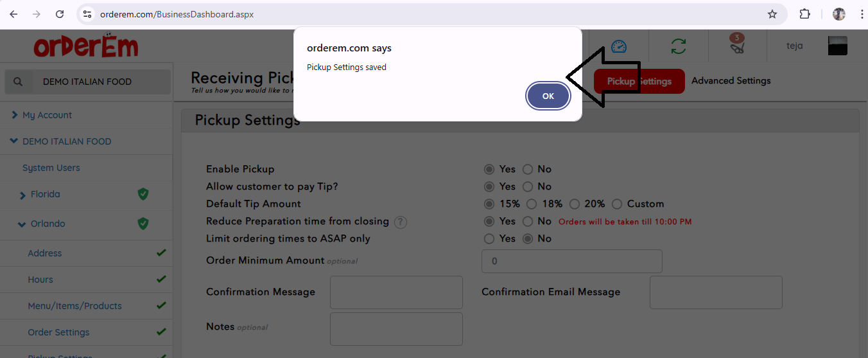The height and width of the screenshot is (358, 868).
Task: Open Menu/Items/Products in sidebar
Action: point(74,306)
